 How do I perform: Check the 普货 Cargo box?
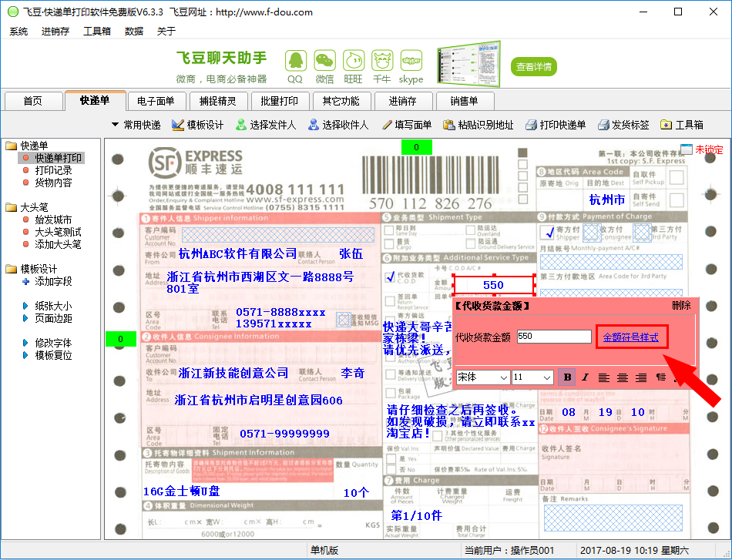tap(389, 243)
